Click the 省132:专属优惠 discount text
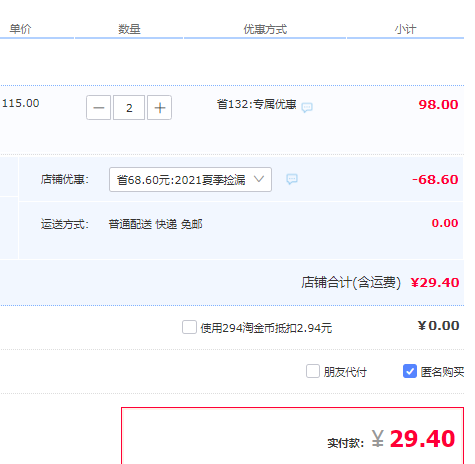475x464 pixels. pos(257,104)
